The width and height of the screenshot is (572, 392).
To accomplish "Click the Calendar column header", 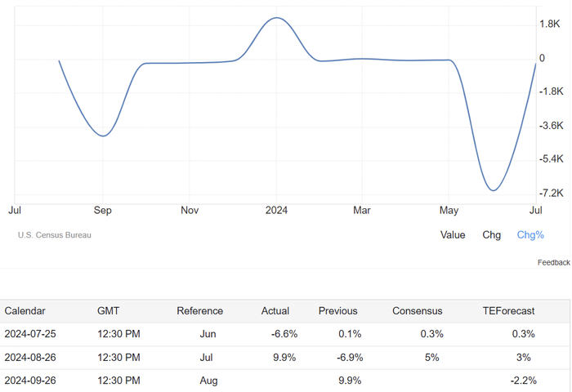I will (x=25, y=311).
